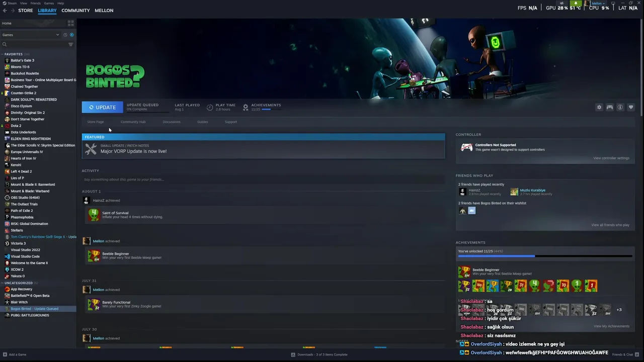Open the collections grid view icon beside Home
644x362 pixels.
[x=70, y=23]
